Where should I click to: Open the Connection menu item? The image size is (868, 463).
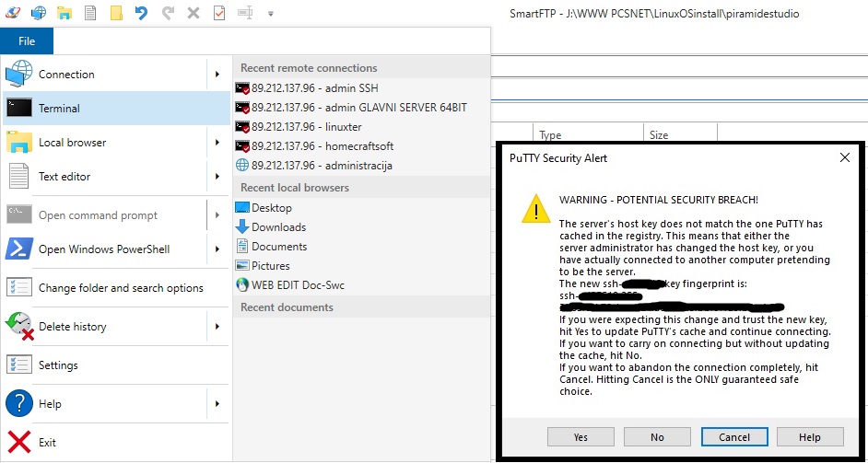pos(116,75)
